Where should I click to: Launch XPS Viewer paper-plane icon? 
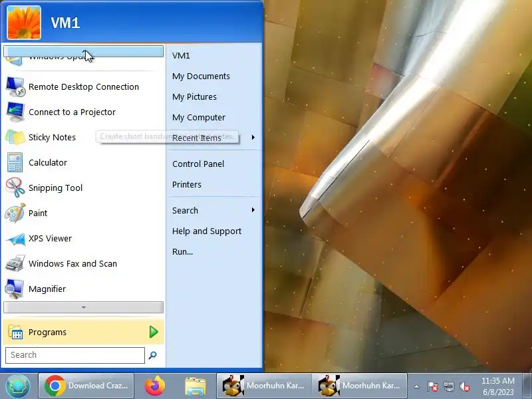15,239
